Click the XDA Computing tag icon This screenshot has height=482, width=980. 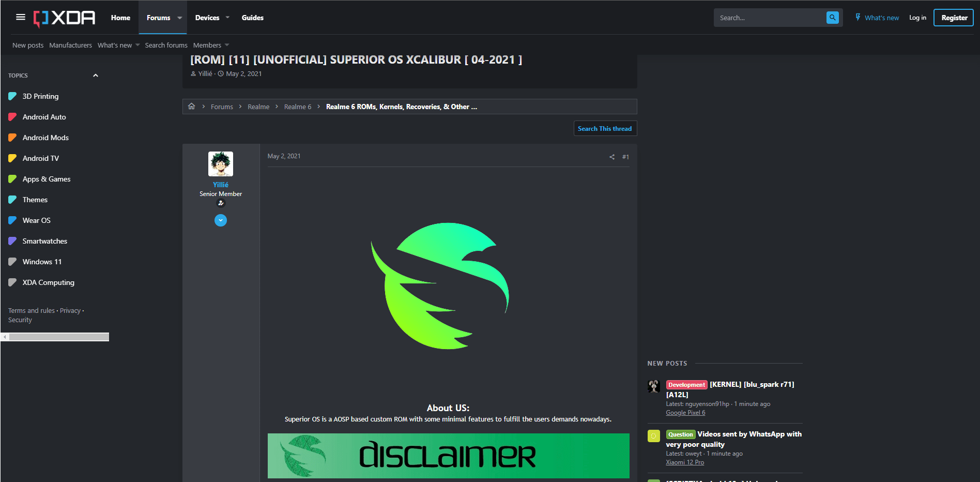12,282
